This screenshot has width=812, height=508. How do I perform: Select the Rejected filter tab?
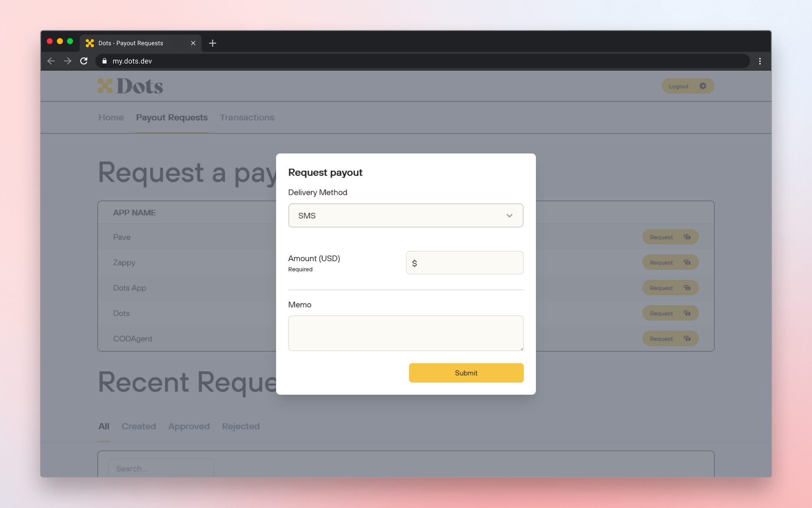pyautogui.click(x=241, y=426)
